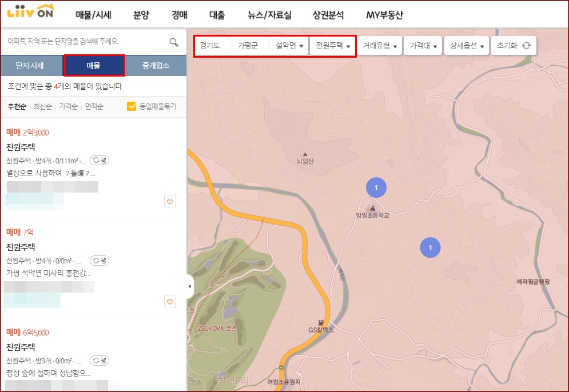The width and height of the screenshot is (569, 392).
Task: Click '청정 숲에 접하며 정남향으' description
Action: (49, 373)
